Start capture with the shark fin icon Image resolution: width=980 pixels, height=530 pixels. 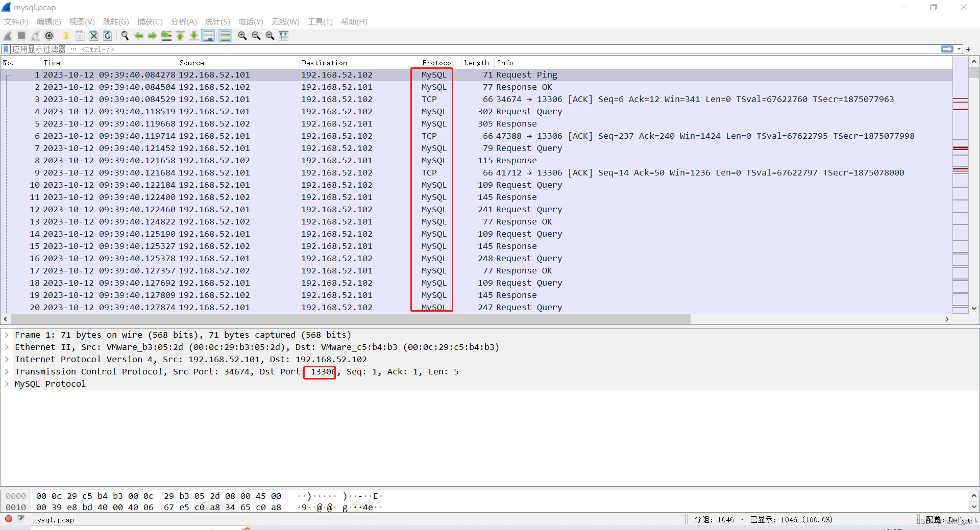(x=8, y=36)
